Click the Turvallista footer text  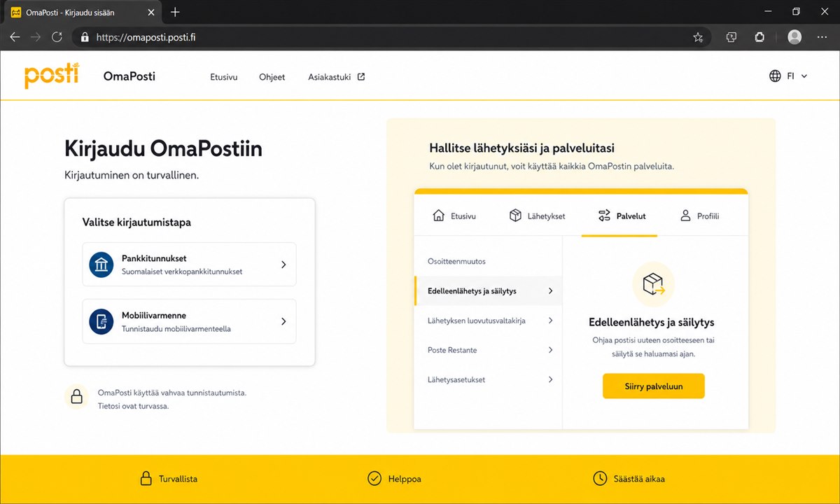click(x=178, y=479)
